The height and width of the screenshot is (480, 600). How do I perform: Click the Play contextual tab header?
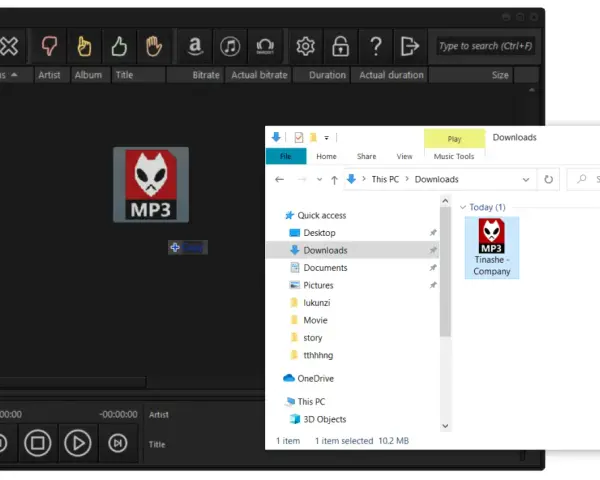[x=454, y=139]
